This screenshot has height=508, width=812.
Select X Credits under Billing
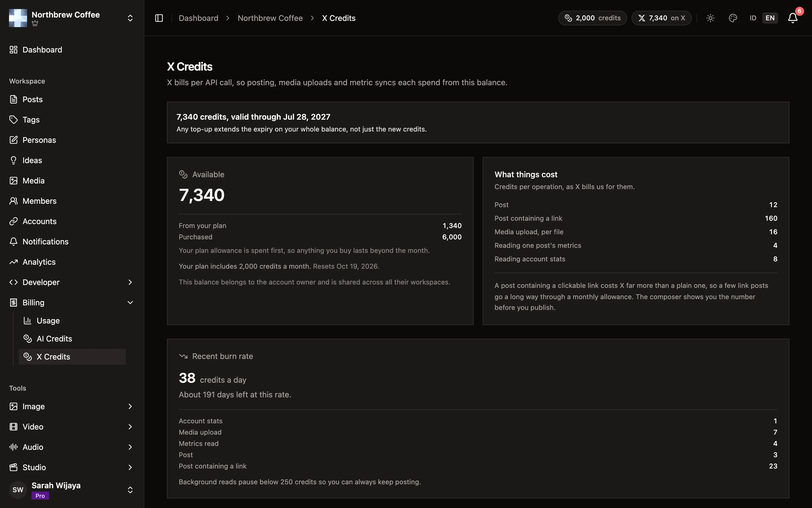tap(72, 357)
